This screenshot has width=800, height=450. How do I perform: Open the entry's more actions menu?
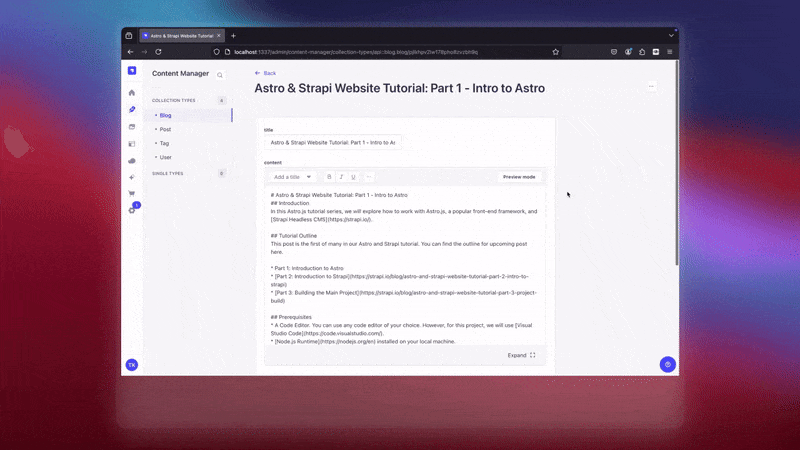651,86
